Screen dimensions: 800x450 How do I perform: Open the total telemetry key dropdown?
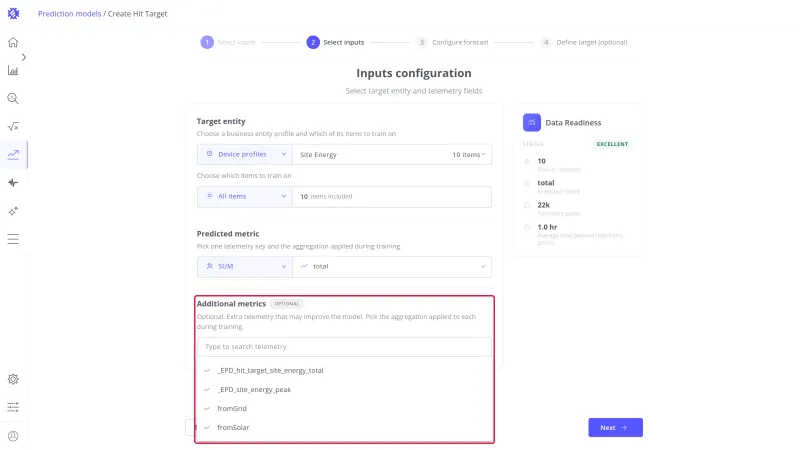tap(392, 267)
